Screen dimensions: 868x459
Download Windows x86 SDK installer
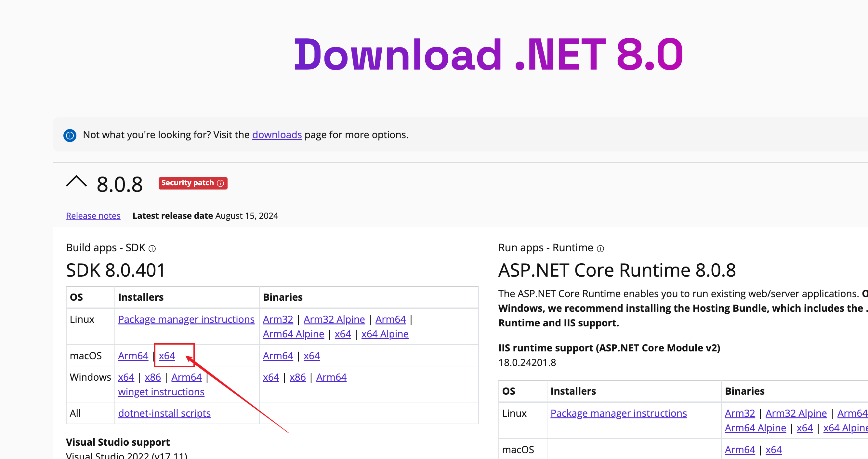point(153,377)
